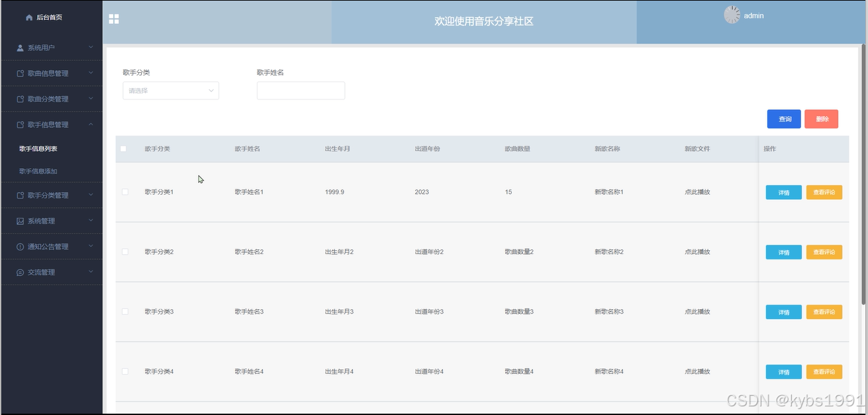Expand the 歌曲分类管理 menu chevron
Image resolution: width=868 pixels, height=415 pixels.
click(91, 99)
